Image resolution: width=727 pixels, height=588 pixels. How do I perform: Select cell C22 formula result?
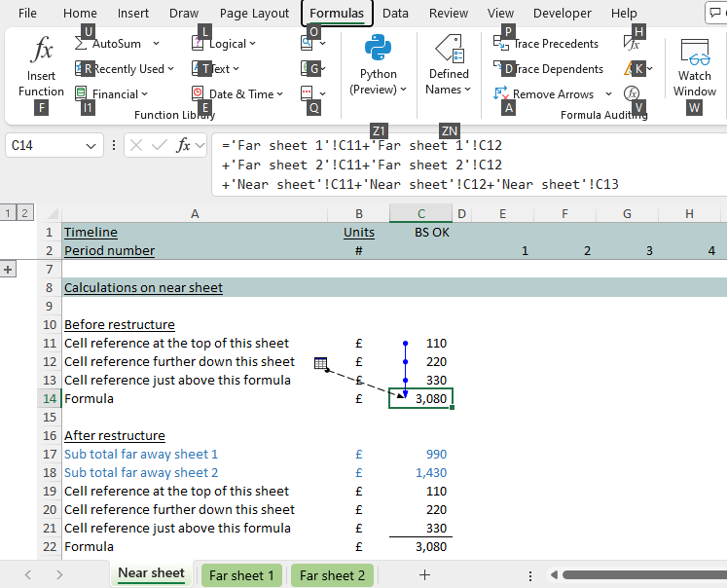point(420,547)
